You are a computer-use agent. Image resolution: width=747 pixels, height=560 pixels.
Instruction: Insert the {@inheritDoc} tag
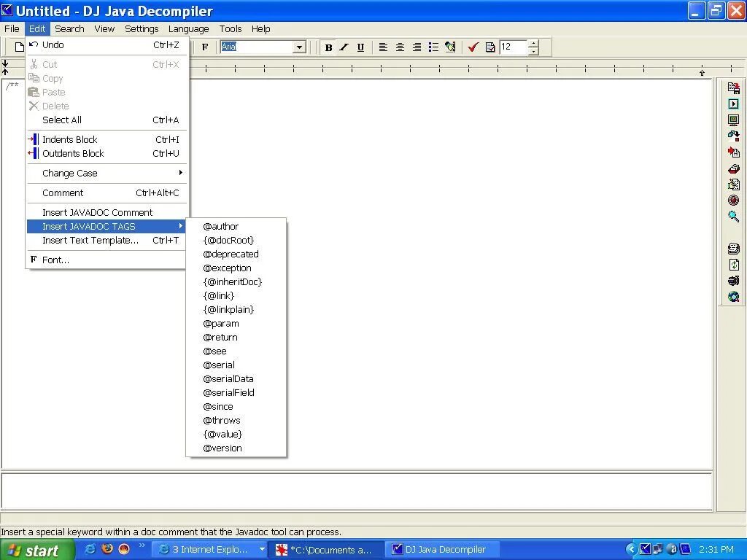[x=236, y=281]
